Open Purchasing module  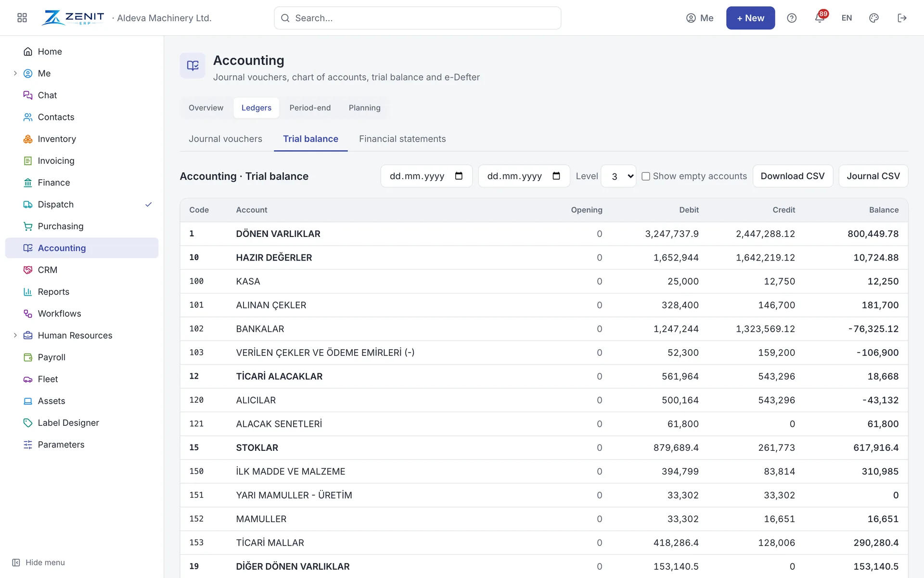coord(82,226)
